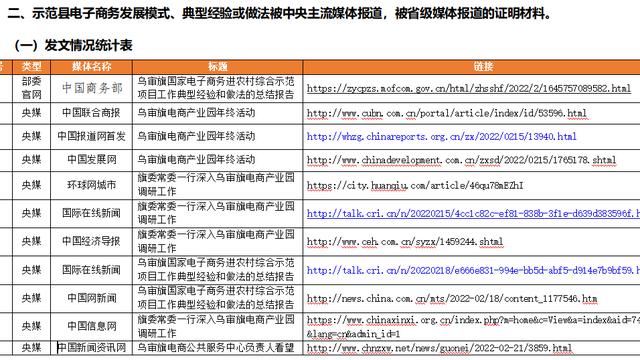This screenshot has width=640, height=360.
Task: Open the www.ceh.com.cn link
Action: point(405,242)
